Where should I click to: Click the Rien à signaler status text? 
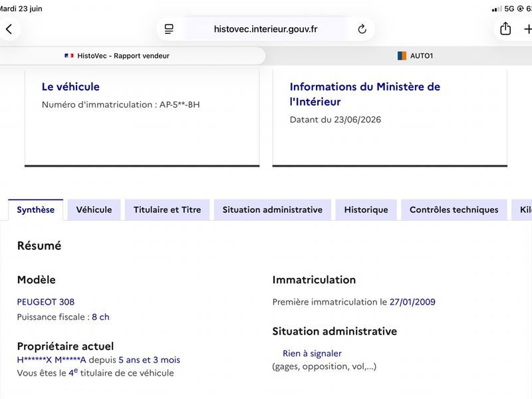[312, 354]
